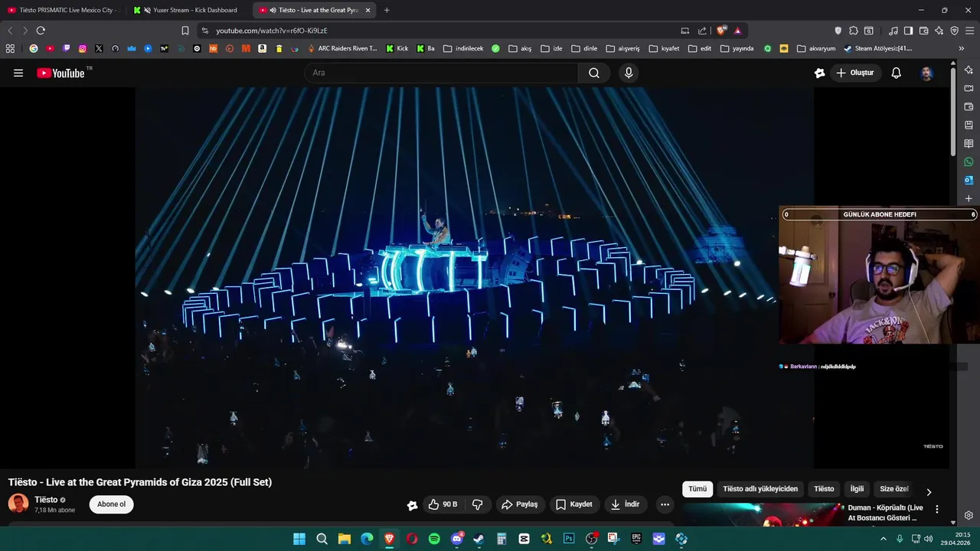Image resolution: width=980 pixels, height=551 pixels.
Task: Save the video with Kaydet button
Action: [574, 504]
